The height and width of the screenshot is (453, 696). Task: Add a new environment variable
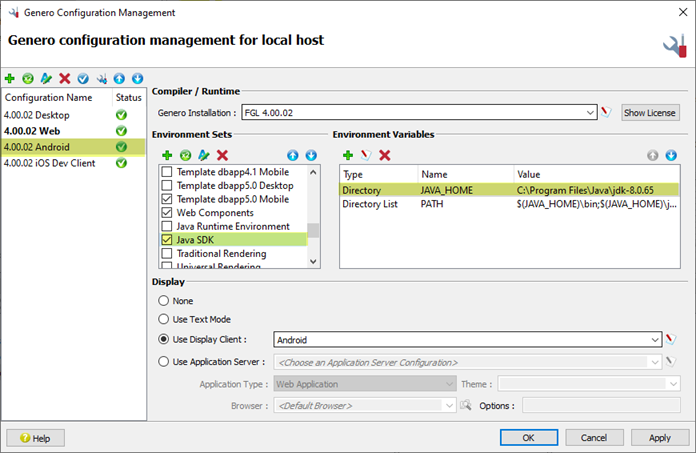tap(348, 155)
